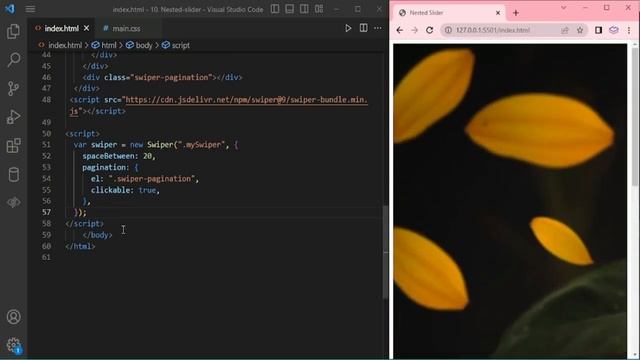Open the Live Share view icon
Viewport: 640px width, 360px height.
(x=13, y=202)
